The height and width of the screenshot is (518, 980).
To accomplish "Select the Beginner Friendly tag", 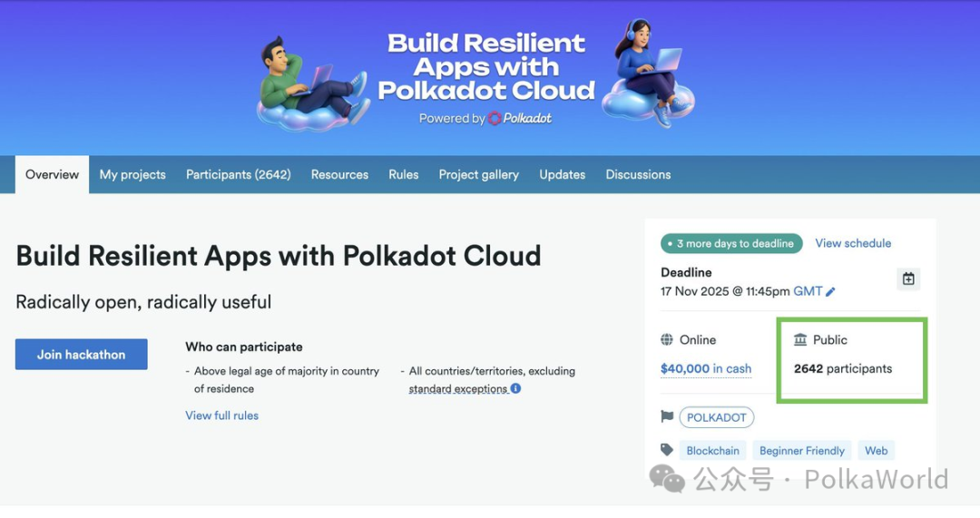I will (x=802, y=451).
